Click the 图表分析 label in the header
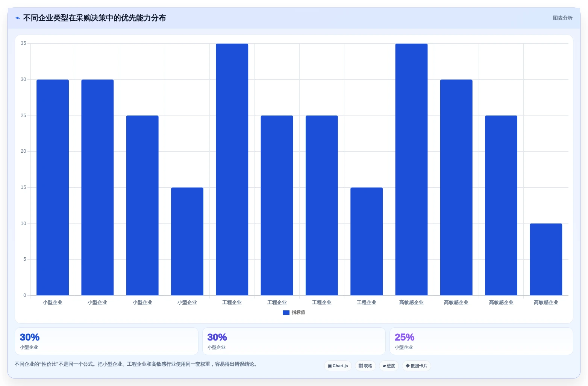 pos(562,18)
